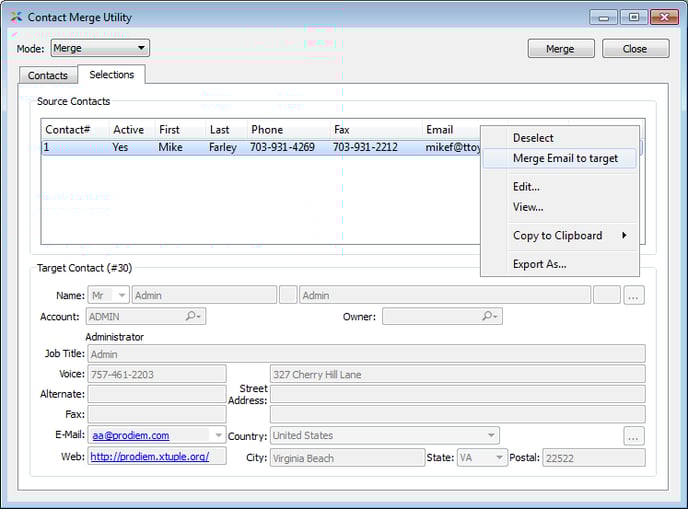Click the Merge button
The height and width of the screenshot is (509, 688).
[560, 49]
